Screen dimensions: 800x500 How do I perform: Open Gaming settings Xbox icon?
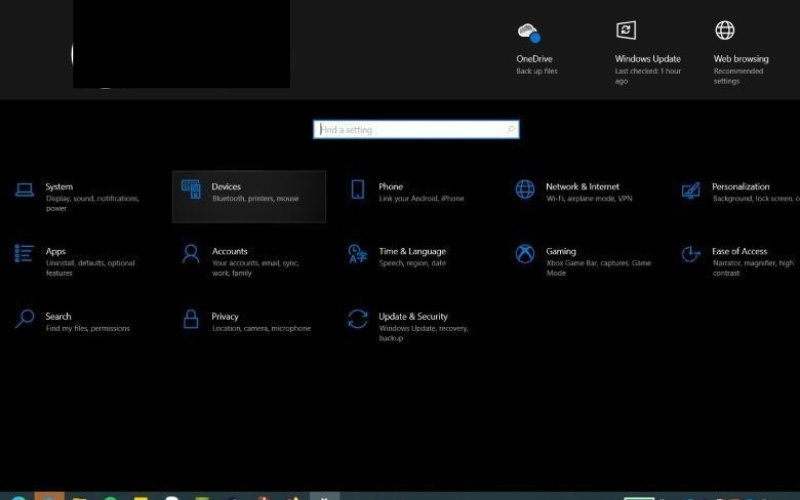coord(525,254)
